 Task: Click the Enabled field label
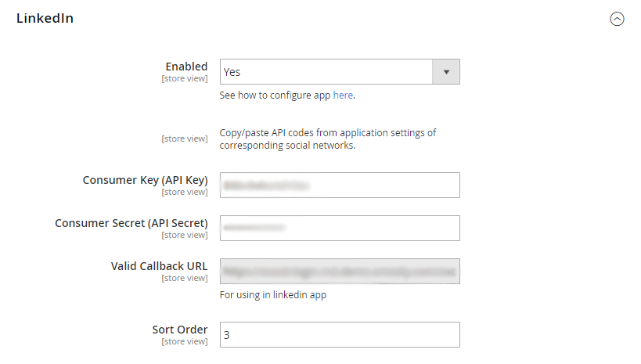[186, 67]
